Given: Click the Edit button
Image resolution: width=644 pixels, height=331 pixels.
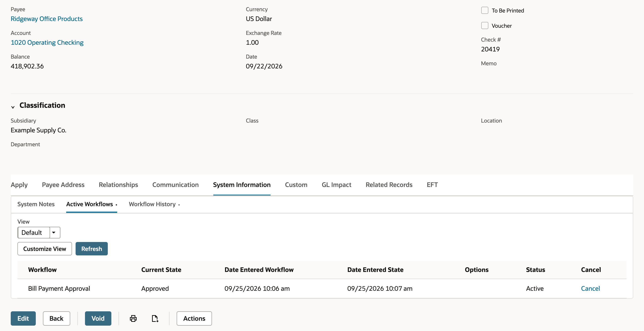Looking at the screenshot, I should point(23,318).
